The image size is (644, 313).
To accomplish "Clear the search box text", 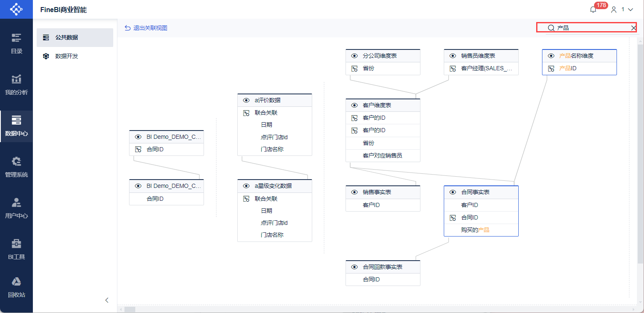I will click(x=633, y=28).
